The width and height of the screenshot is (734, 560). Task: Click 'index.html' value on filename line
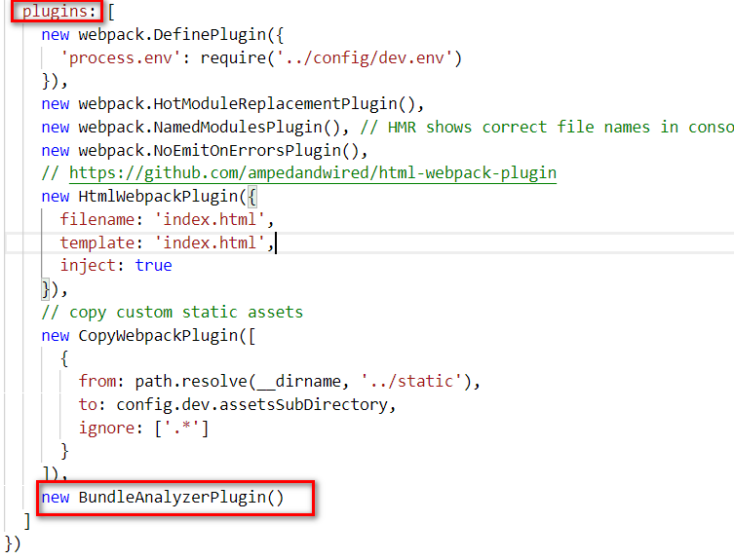[210, 219]
